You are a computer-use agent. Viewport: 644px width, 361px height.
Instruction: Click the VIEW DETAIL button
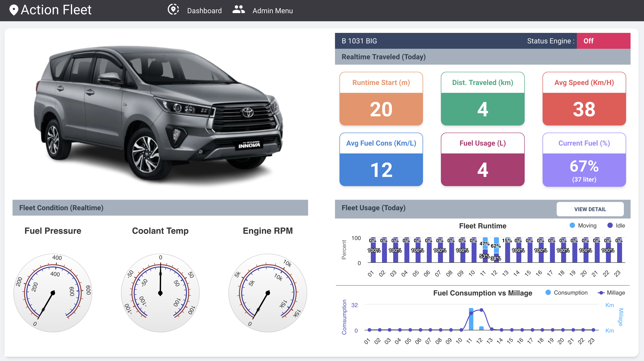pyautogui.click(x=590, y=209)
